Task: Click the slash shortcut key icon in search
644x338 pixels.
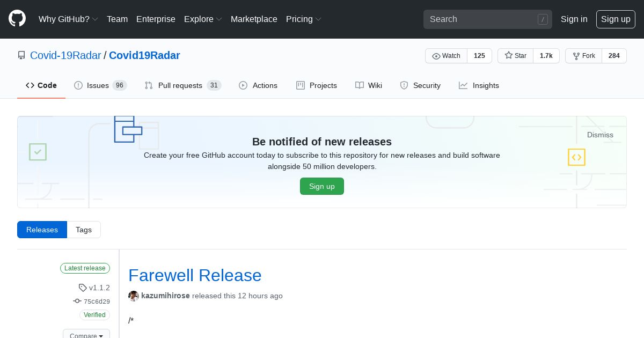Action: pyautogui.click(x=543, y=19)
